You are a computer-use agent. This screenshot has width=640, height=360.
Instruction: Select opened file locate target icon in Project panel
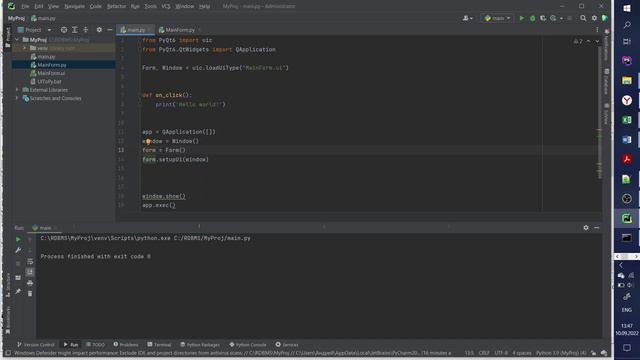tap(64, 30)
